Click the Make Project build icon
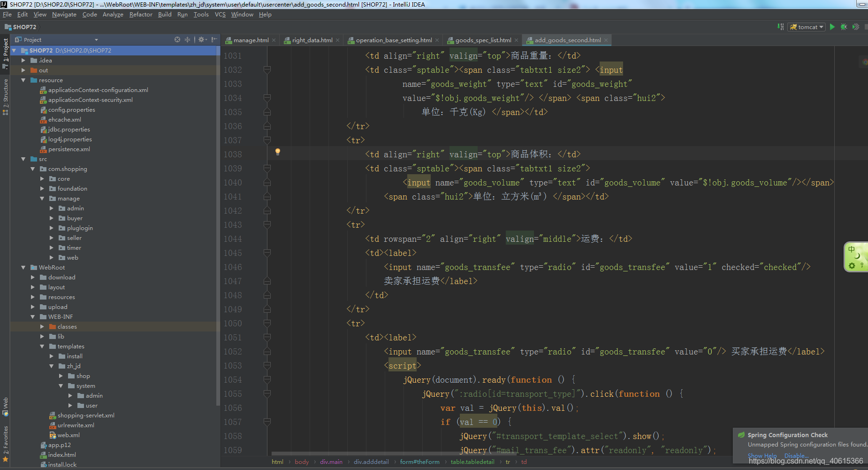Image resolution: width=868 pixels, height=470 pixels. [x=781, y=27]
